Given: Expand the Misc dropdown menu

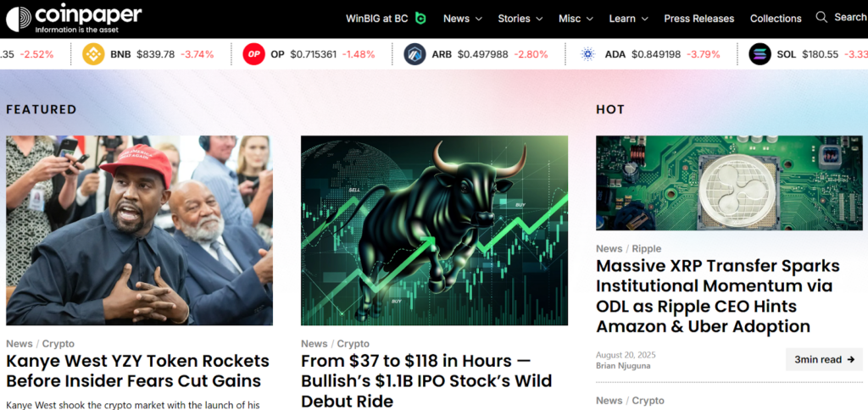Looking at the screenshot, I should click(x=576, y=19).
